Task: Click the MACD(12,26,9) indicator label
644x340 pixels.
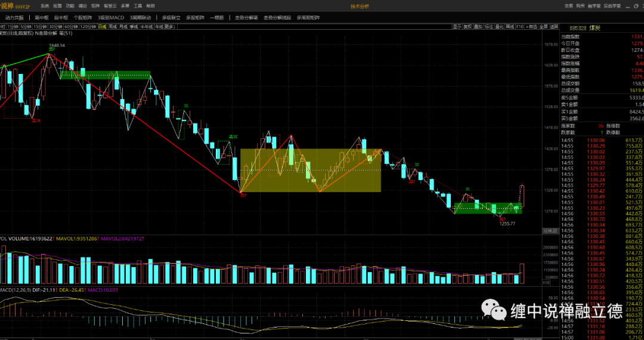Action: pyautogui.click(x=15, y=290)
